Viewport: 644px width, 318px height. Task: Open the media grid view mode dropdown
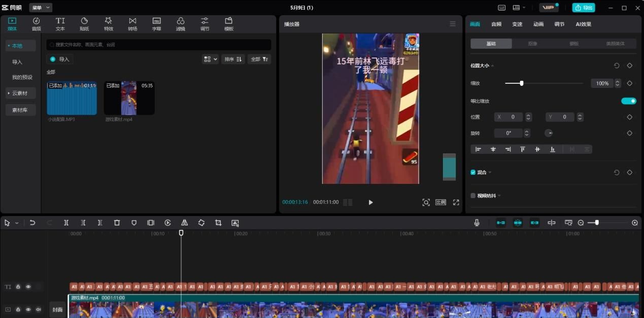(x=210, y=59)
